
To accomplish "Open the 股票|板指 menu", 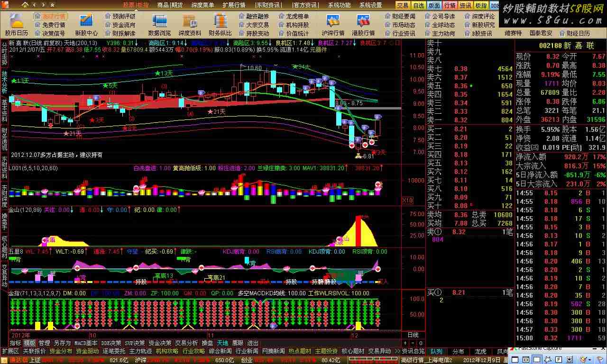I will click(136, 5).
